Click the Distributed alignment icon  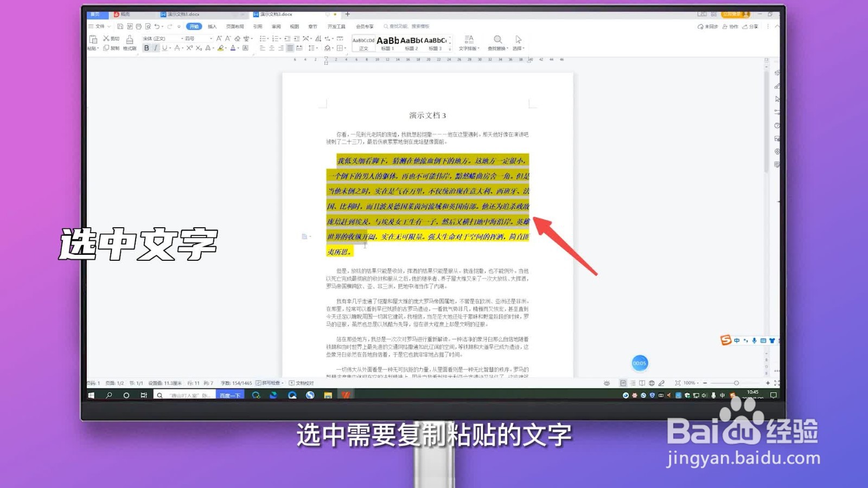pos(299,48)
